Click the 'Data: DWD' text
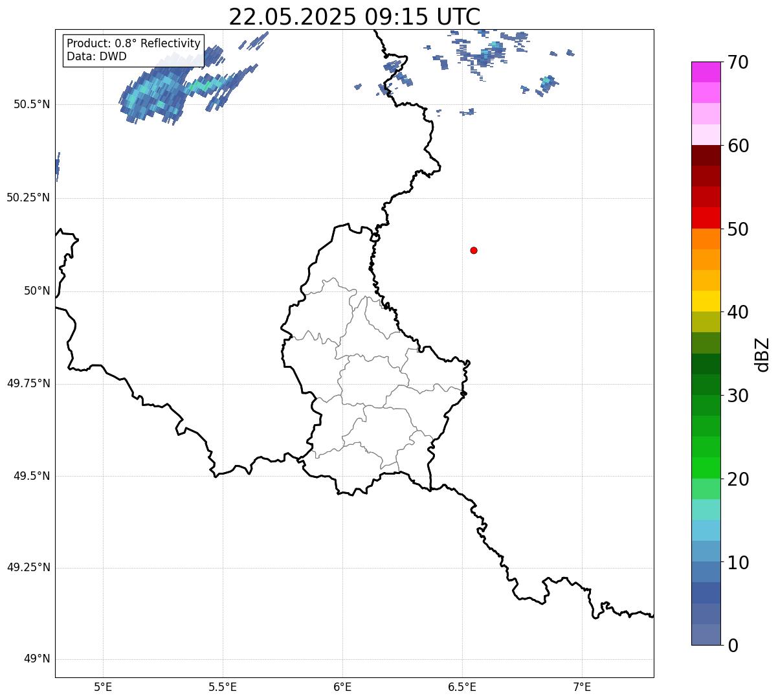Image resolution: width=778 pixels, height=700 pixels. (x=96, y=56)
